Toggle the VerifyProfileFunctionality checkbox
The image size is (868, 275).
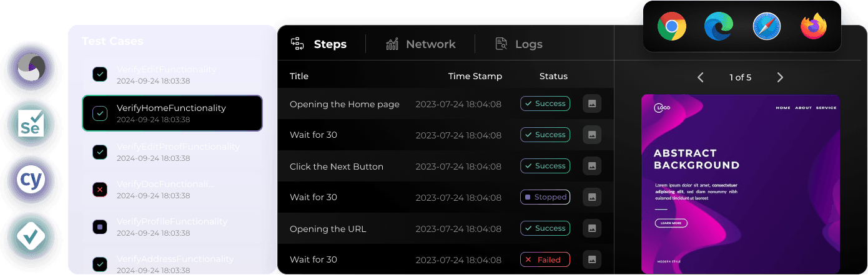[x=100, y=227]
